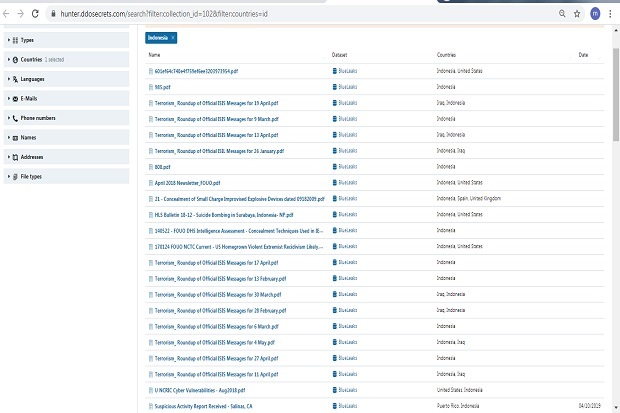Open the 140522 FOUO DHS Intelligence Assessment file

[239, 231]
